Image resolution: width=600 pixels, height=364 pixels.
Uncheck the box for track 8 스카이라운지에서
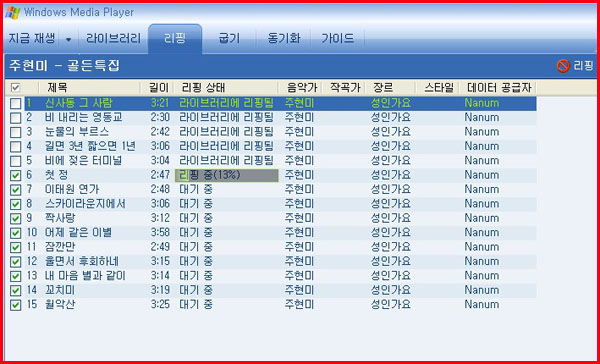coord(15,204)
